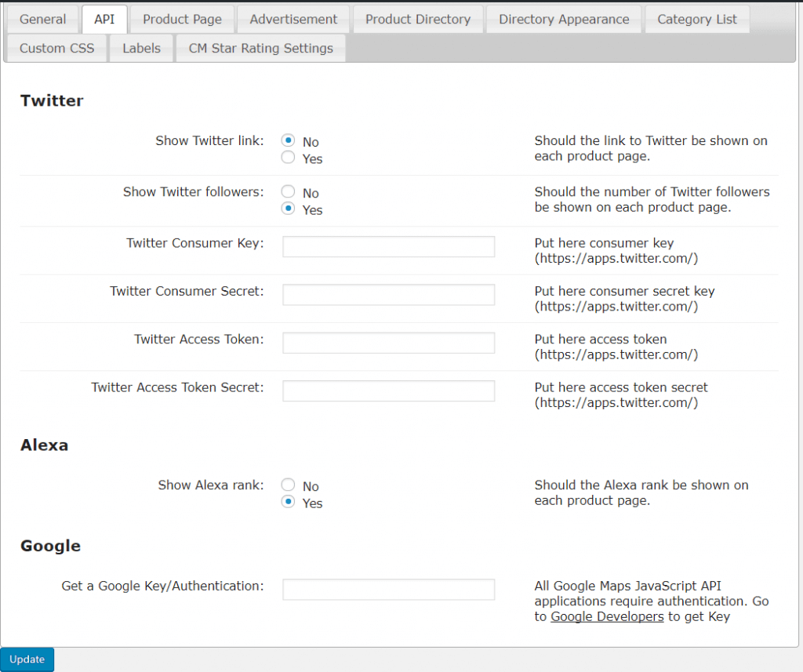Open the Custom CSS tab

click(56, 48)
